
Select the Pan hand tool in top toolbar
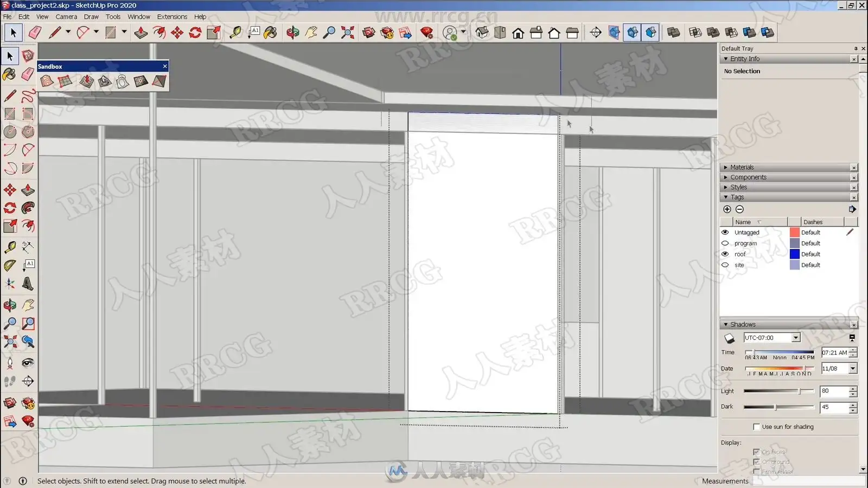[311, 33]
